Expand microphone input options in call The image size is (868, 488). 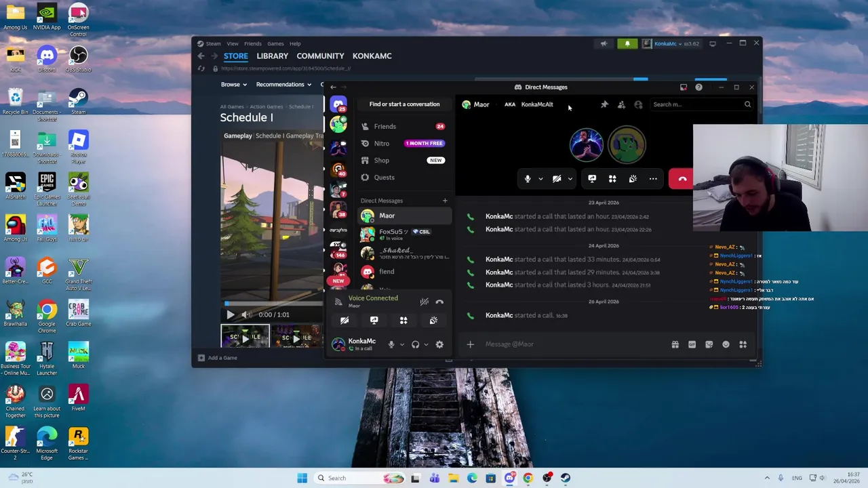[x=540, y=179]
